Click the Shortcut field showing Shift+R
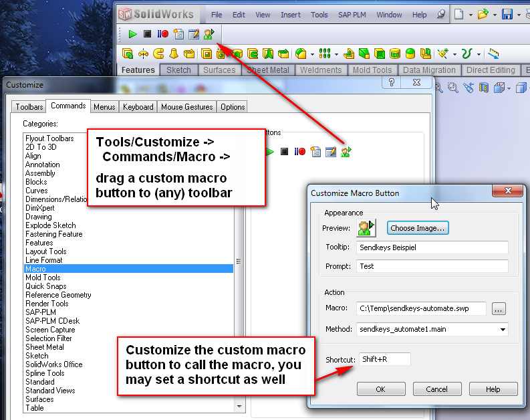Image resolution: width=530 pixels, height=420 pixels. click(385, 359)
